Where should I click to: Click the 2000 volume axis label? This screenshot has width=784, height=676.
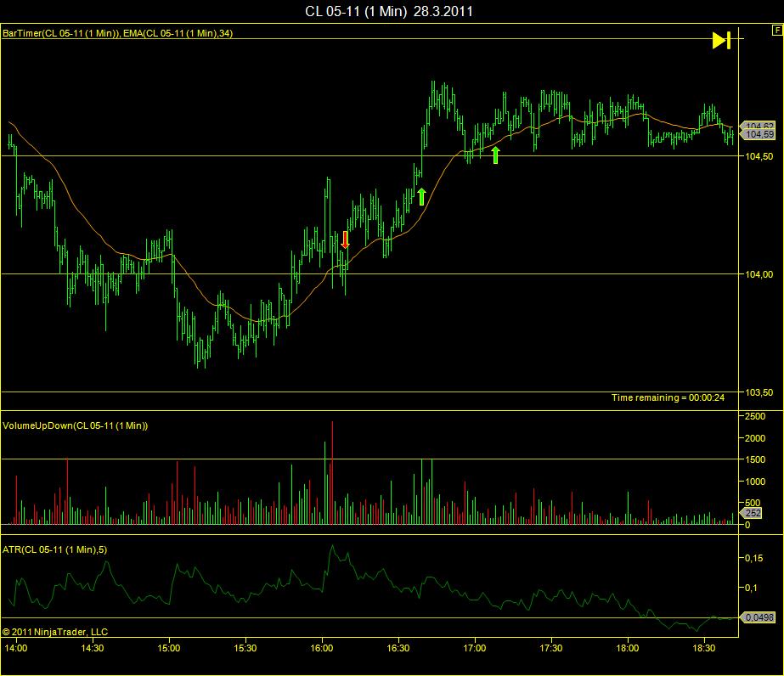(755, 438)
